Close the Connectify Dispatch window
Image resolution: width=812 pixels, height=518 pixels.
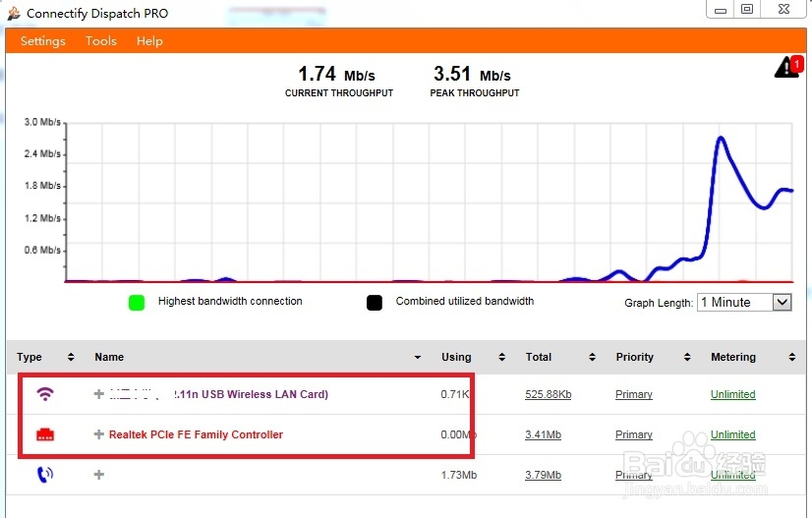(783, 9)
